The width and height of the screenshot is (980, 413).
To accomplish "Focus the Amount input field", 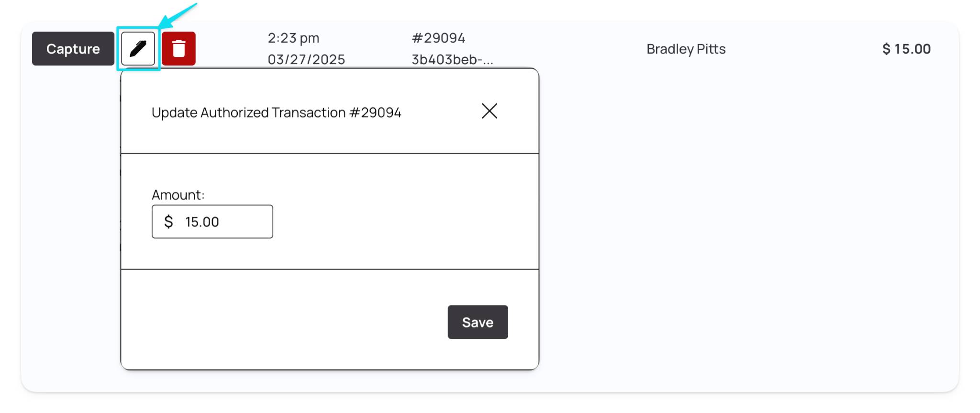I will pyautogui.click(x=212, y=222).
